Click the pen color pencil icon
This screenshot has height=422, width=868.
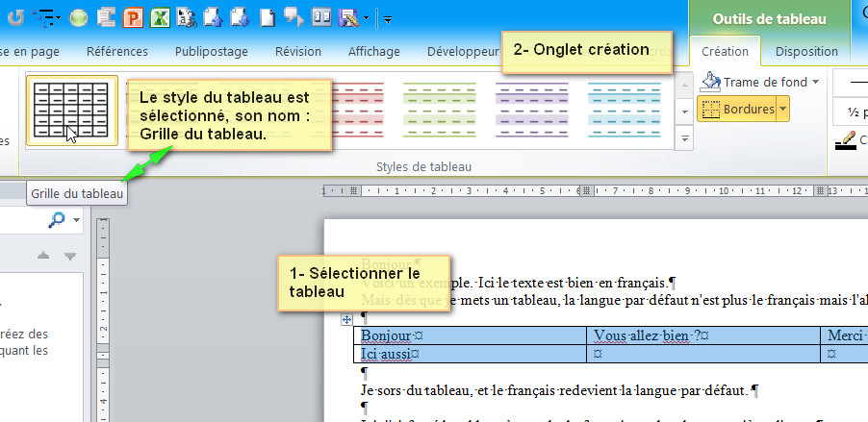(x=845, y=140)
